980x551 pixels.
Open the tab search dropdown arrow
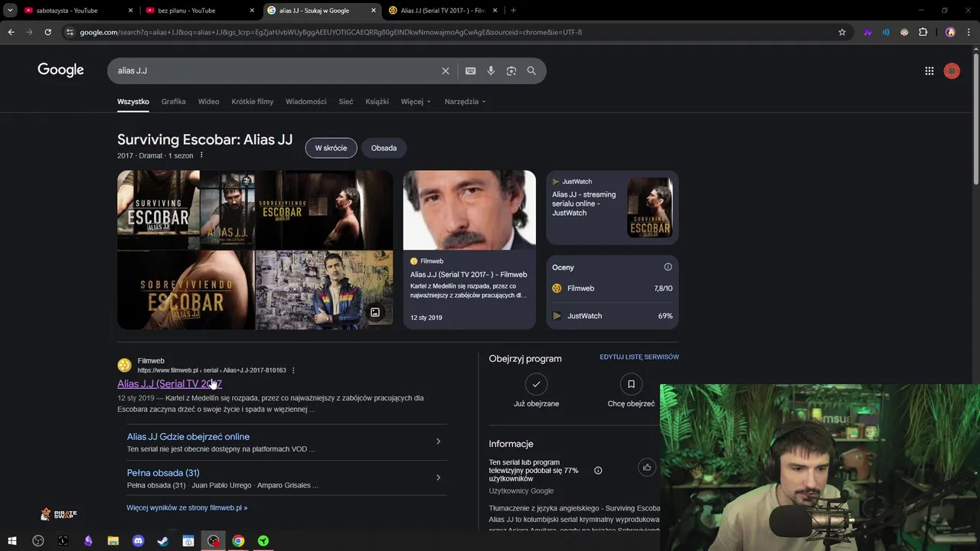click(10, 11)
